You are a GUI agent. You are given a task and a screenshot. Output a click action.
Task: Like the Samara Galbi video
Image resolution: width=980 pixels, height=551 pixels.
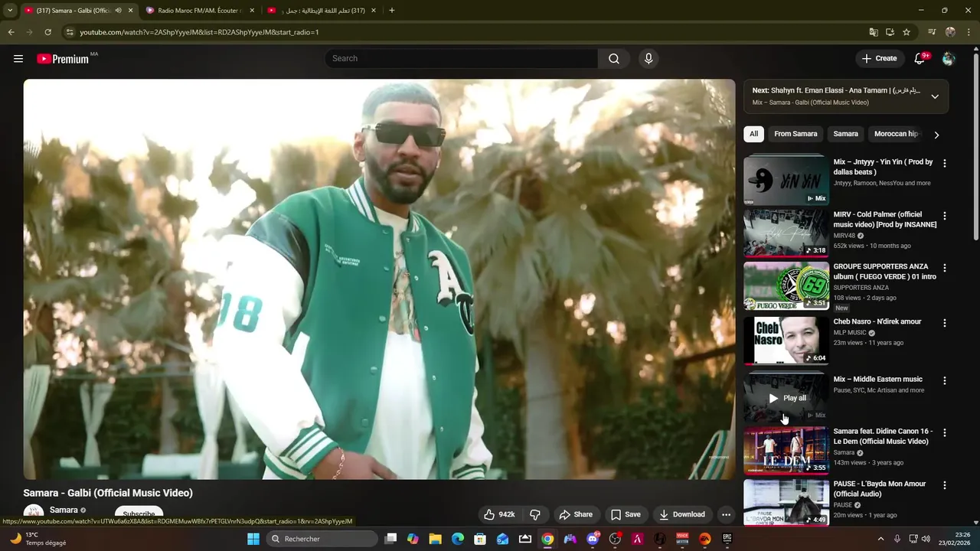(498, 514)
